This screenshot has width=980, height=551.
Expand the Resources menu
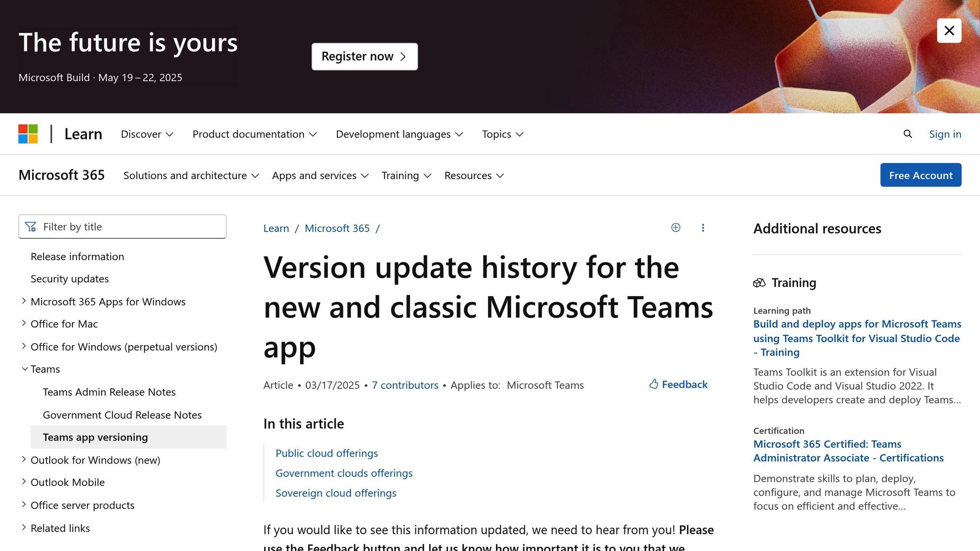(474, 176)
